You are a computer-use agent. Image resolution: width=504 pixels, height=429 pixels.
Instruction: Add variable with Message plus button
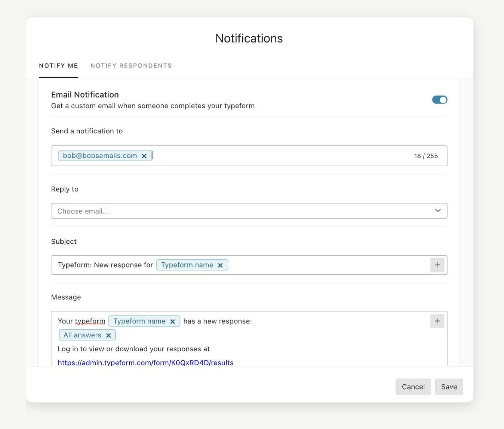click(x=437, y=321)
